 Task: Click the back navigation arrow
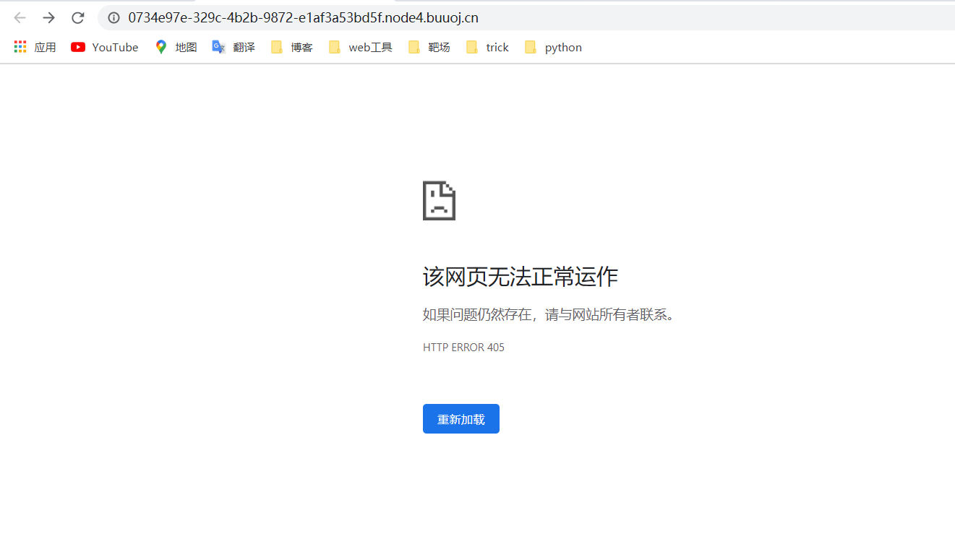[x=19, y=17]
